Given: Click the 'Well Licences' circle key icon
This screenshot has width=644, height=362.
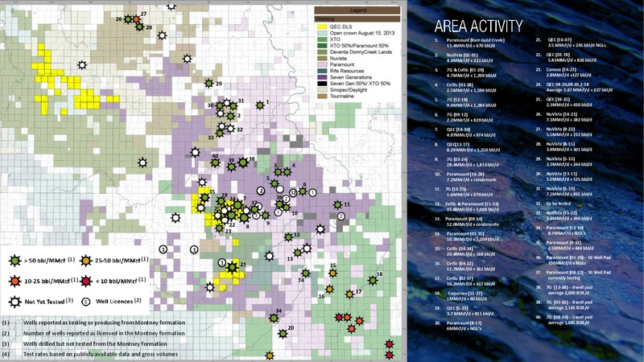Looking at the screenshot, I should coord(86,302).
